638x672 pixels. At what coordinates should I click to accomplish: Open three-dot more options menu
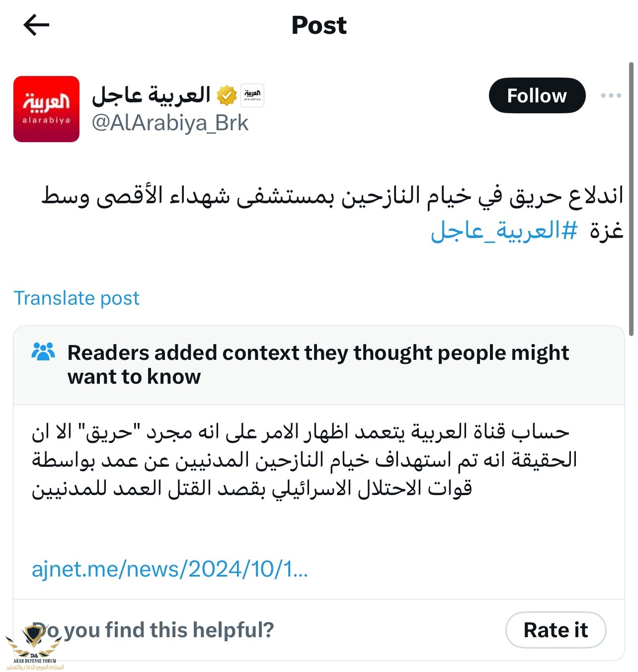point(611,95)
